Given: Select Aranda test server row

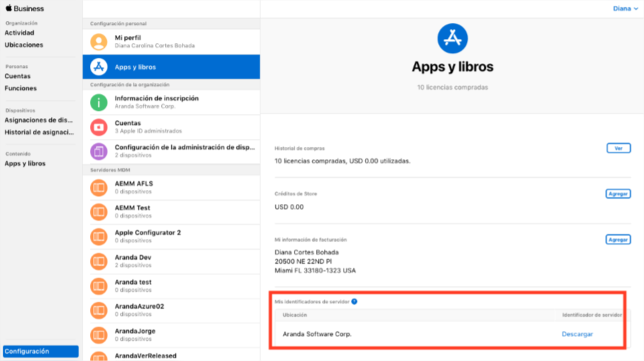Looking at the screenshot, I should (x=171, y=286).
